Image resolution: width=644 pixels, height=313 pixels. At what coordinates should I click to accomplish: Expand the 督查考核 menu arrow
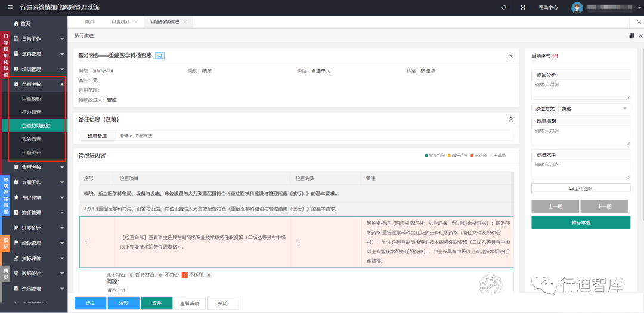pyautogui.click(x=62, y=167)
